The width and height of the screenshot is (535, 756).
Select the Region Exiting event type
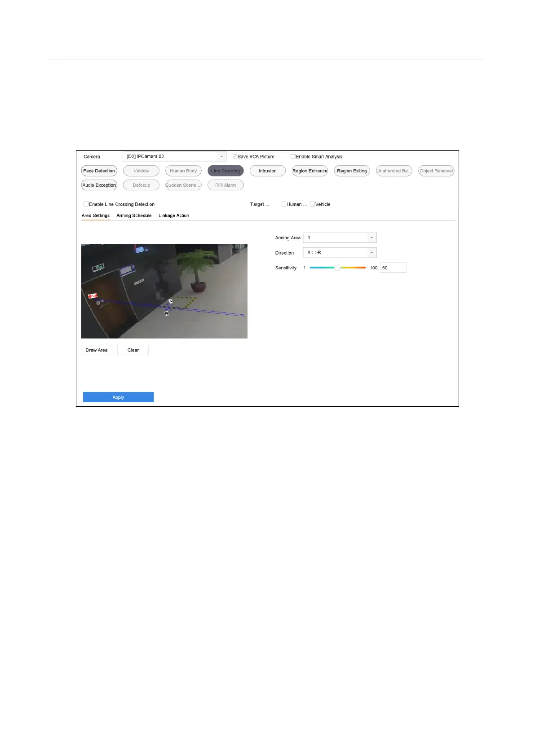point(352,171)
